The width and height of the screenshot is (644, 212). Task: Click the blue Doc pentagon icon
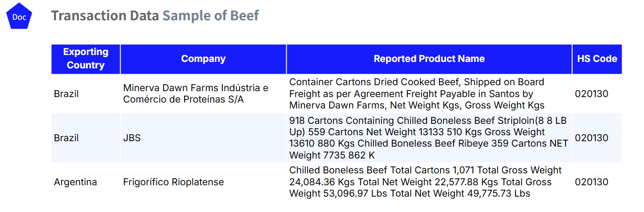[x=19, y=17]
